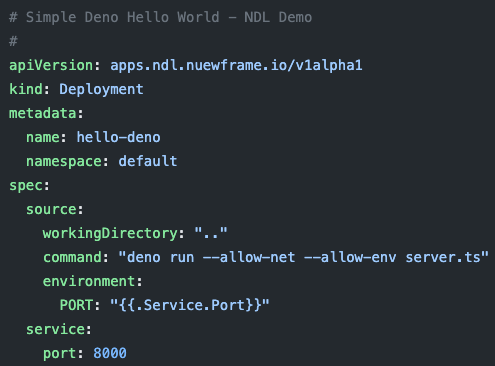Click the 'source:' key
Viewport: 495px width, 366px height.
click(55, 209)
